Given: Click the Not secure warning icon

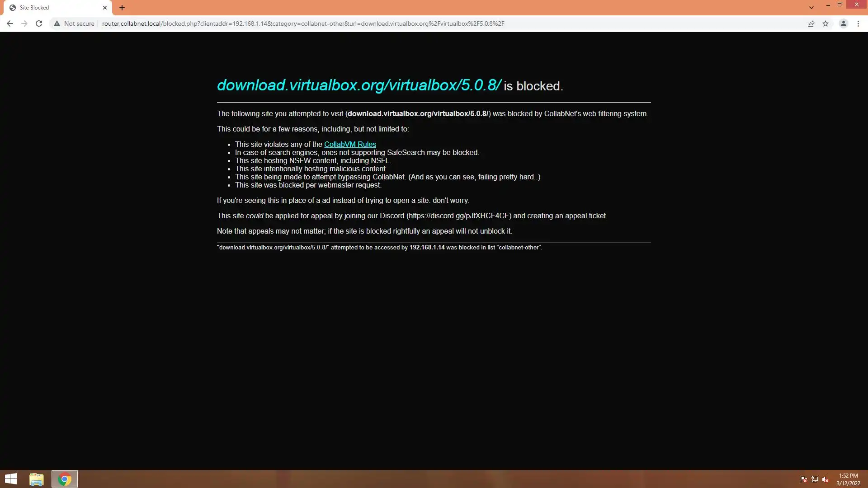Looking at the screenshot, I should pyautogui.click(x=57, y=23).
